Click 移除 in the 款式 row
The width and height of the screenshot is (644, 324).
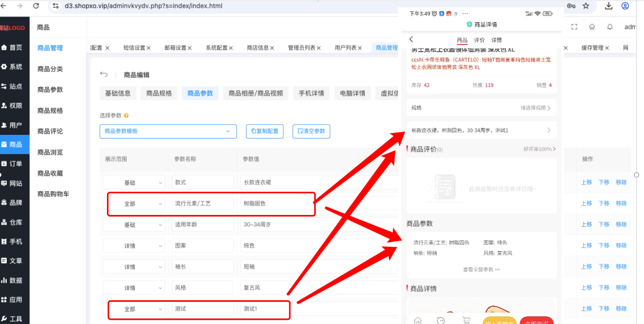point(621,182)
